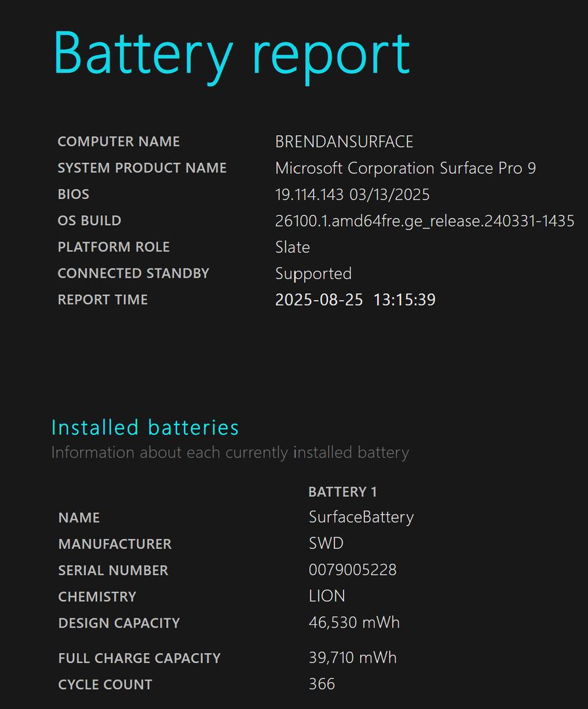Click the full charge capacity 39,710 mWh
Screen dimensions: 588x709
352,657
